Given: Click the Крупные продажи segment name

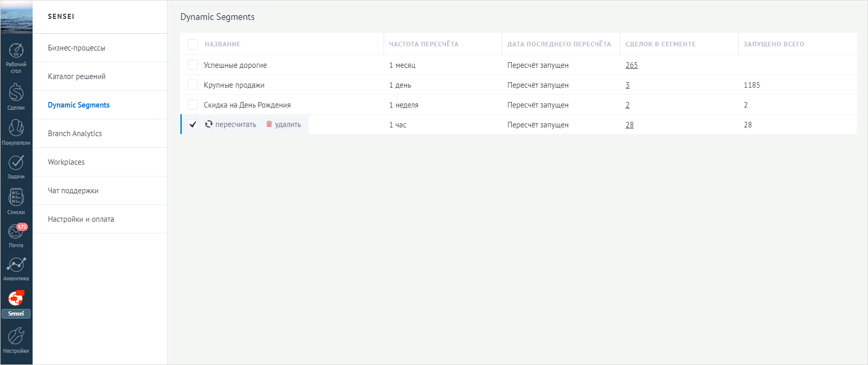Looking at the screenshot, I should pos(234,85).
